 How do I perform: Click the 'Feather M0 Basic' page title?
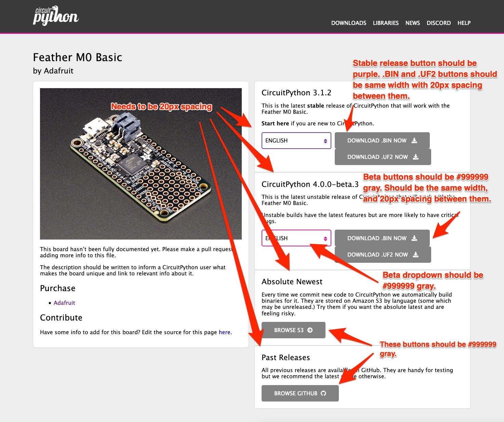[x=78, y=57]
